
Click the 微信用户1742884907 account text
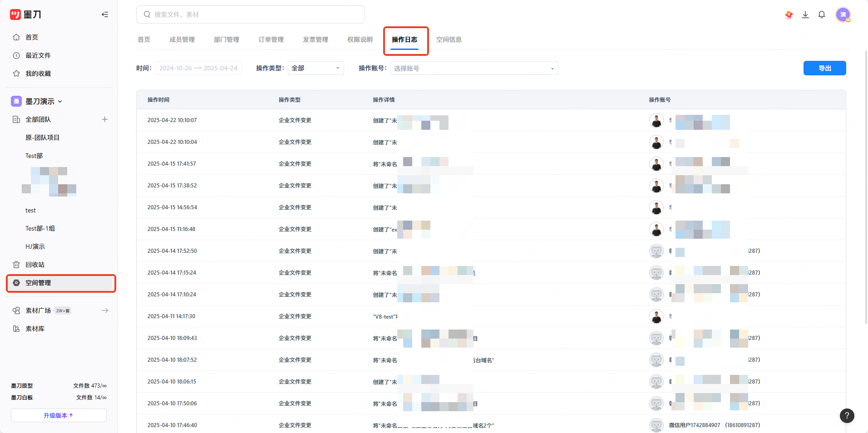pos(695,425)
